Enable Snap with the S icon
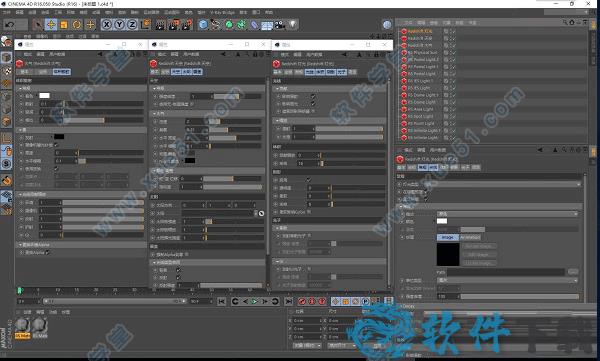600x361 pixels. pyautogui.click(x=7, y=164)
